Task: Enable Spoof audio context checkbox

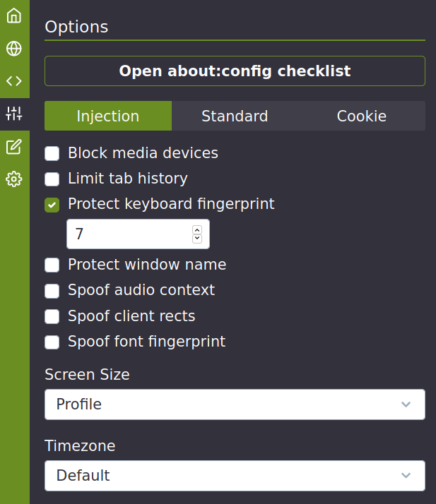Action: 52,291
